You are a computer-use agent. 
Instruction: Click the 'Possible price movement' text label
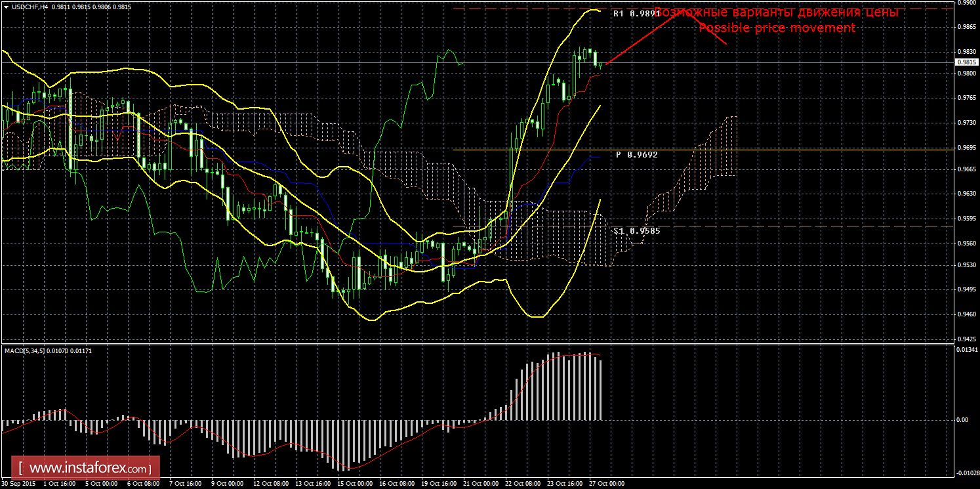click(777, 28)
